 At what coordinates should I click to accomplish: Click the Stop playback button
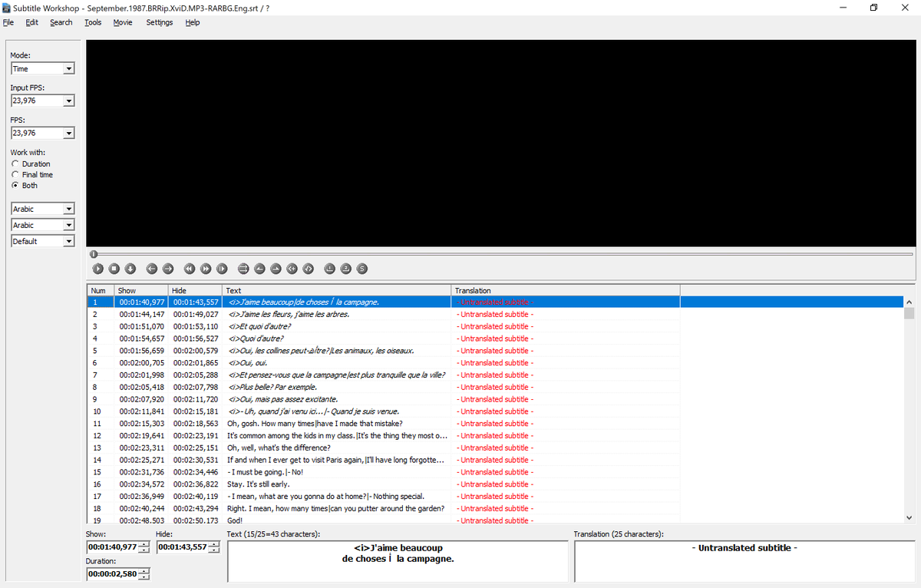114,269
